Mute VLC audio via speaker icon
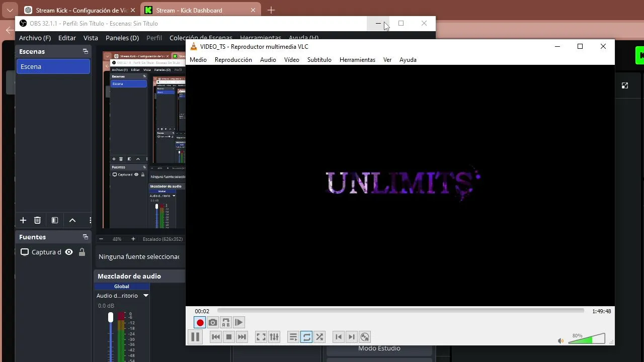Viewport: 644px width, 362px height. pos(561,341)
